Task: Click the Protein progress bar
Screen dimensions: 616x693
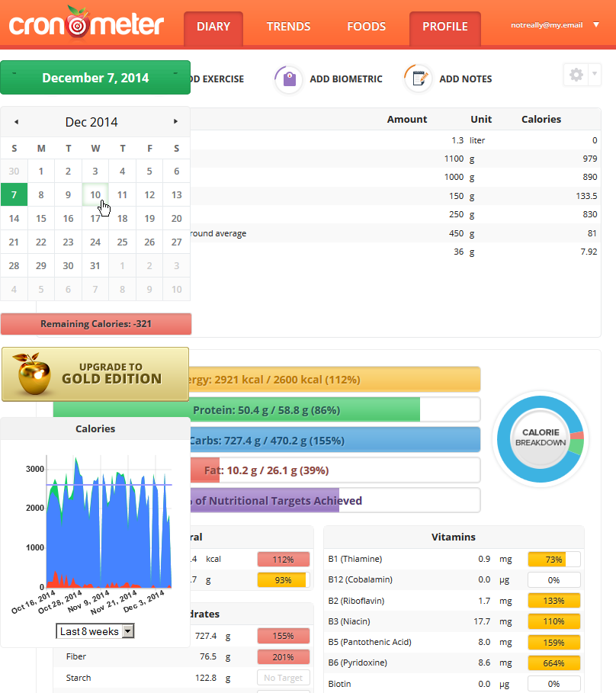Action: (305, 409)
